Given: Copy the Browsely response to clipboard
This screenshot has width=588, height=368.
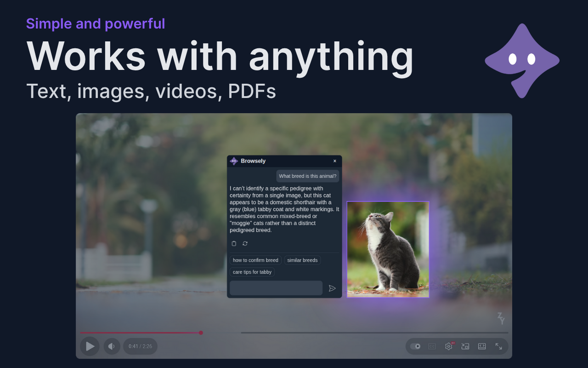Looking at the screenshot, I should point(234,243).
